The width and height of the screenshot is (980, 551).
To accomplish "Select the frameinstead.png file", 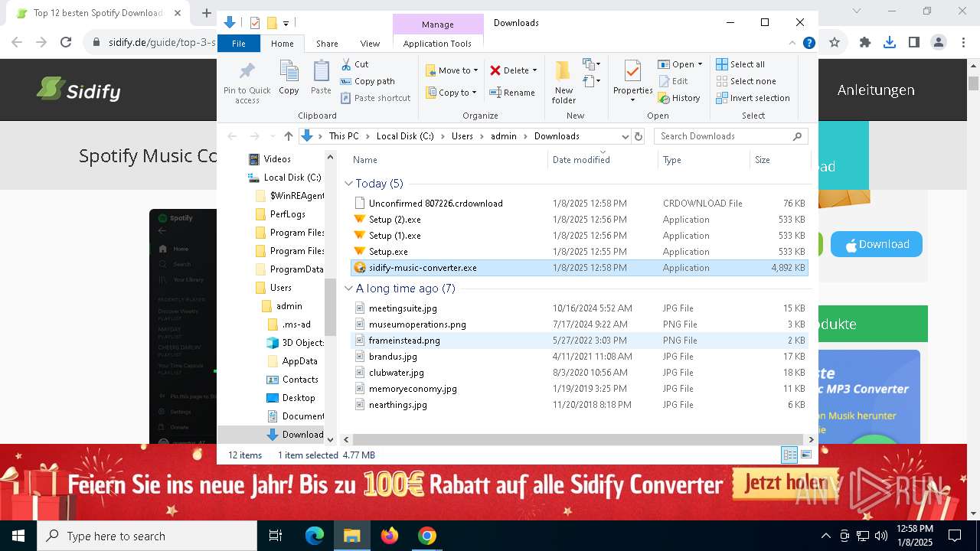I will tap(579, 341).
